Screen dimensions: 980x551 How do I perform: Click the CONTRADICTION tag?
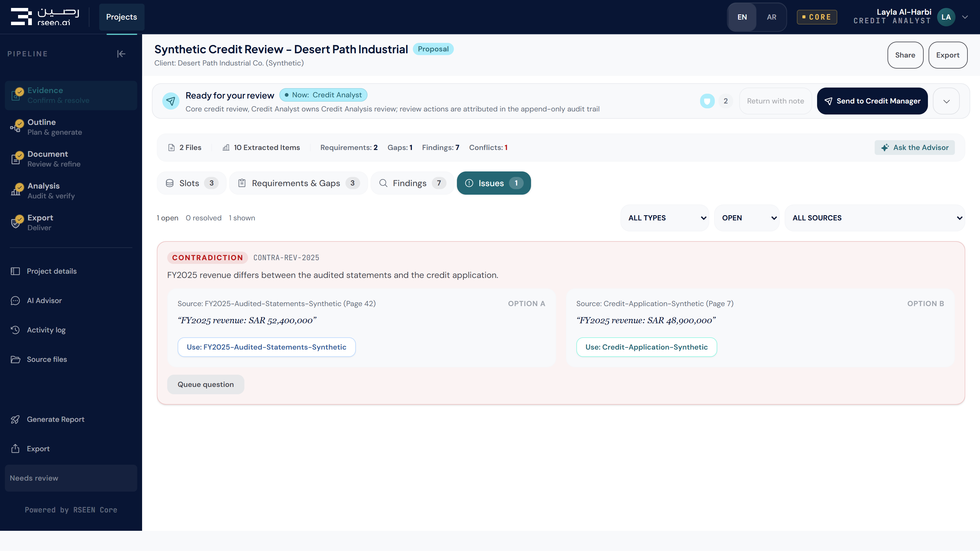207,258
